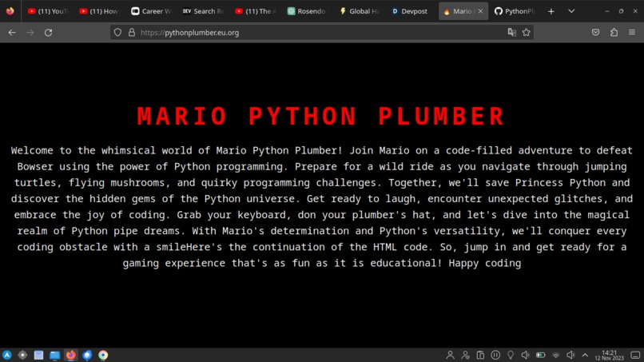Open the lightbulb brightness tray icon

[511, 355]
